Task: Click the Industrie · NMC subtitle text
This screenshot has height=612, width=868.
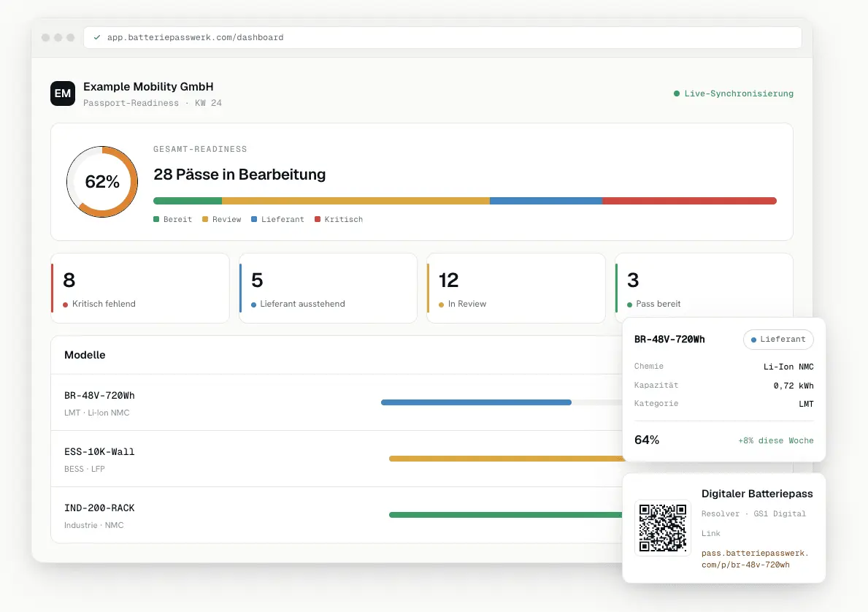Action: [93, 525]
